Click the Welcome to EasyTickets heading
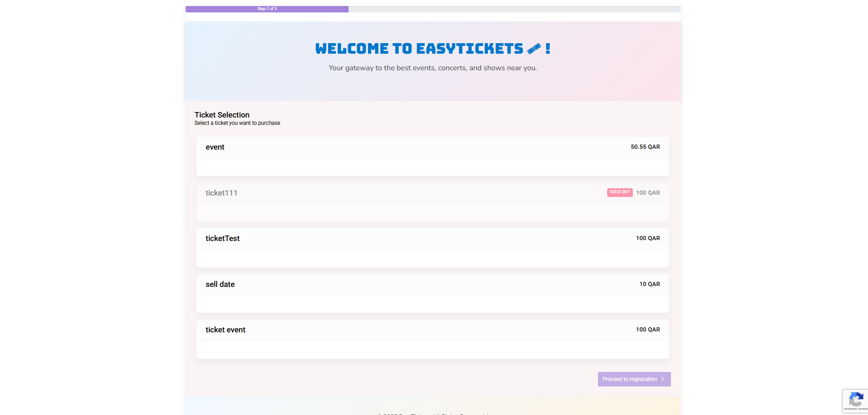This screenshot has height=415, width=868. point(432,48)
